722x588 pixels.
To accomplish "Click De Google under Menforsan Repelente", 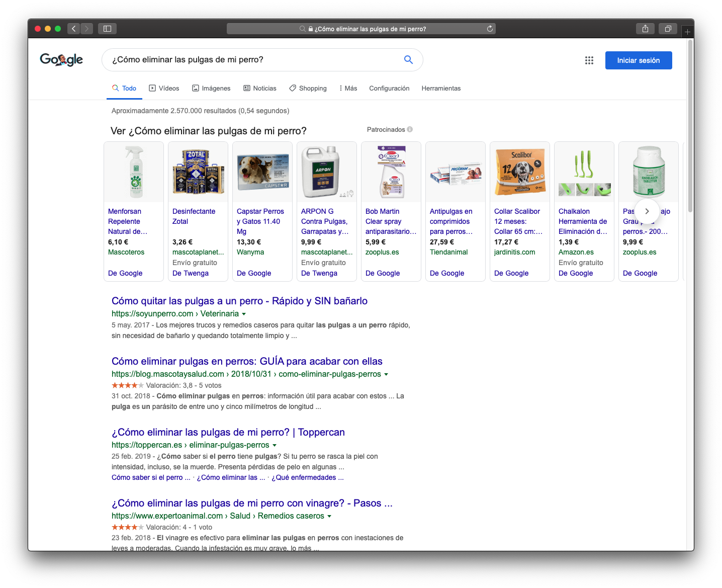I will (x=125, y=273).
